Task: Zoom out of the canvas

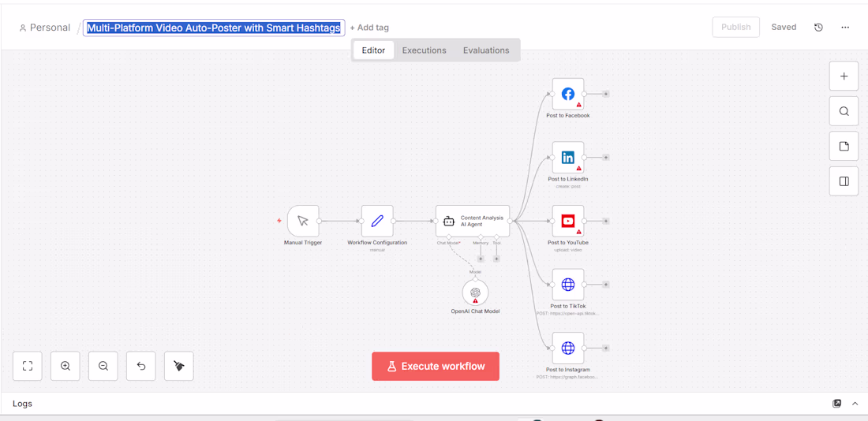Action: click(103, 366)
